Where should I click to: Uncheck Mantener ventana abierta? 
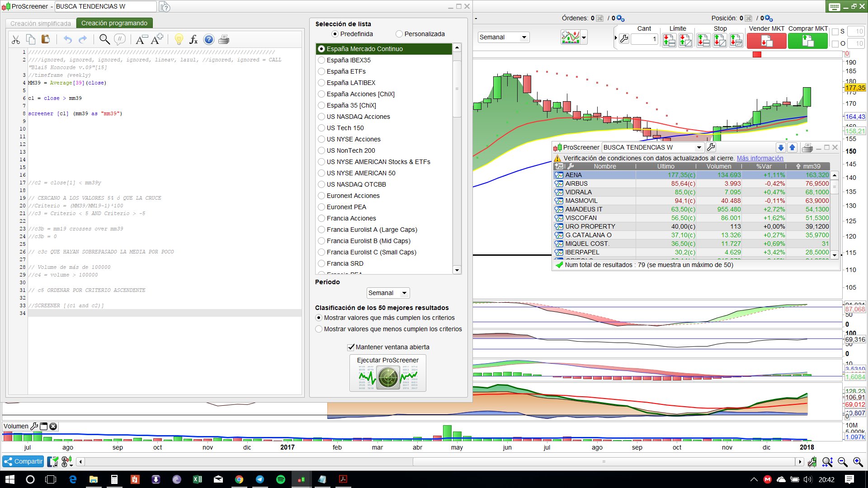pos(350,347)
